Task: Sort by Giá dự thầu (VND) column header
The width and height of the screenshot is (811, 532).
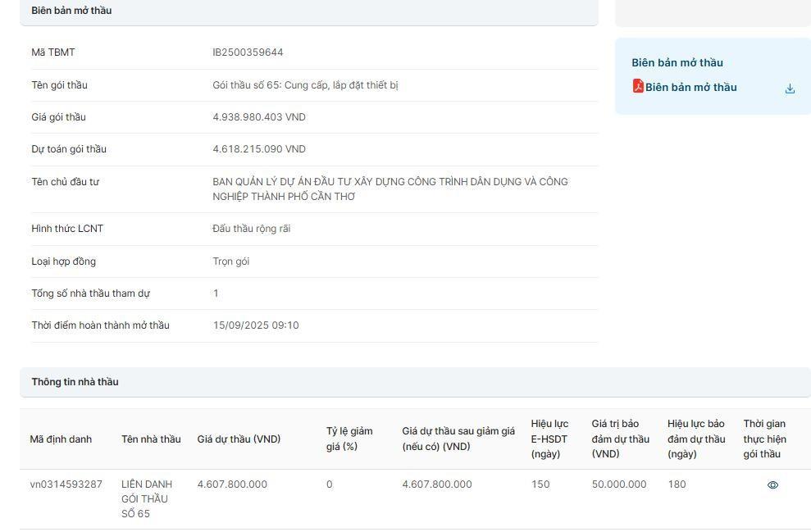Action: pos(239,439)
